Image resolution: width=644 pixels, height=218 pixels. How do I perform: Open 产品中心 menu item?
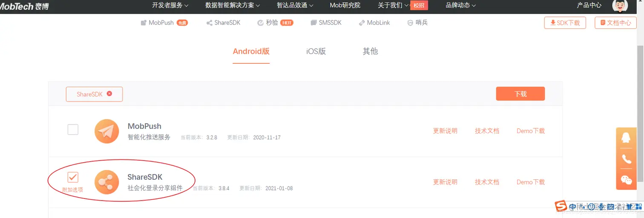[x=589, y=5]
